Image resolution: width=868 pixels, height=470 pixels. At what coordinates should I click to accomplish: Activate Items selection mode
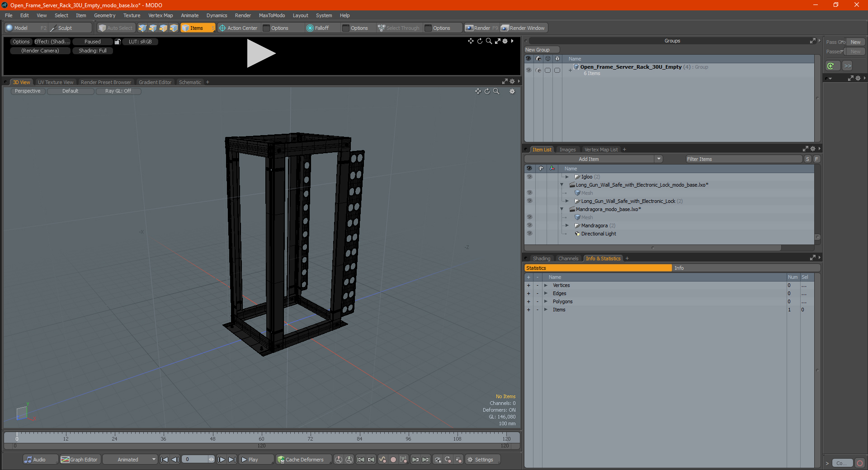[x=198, y=28]
